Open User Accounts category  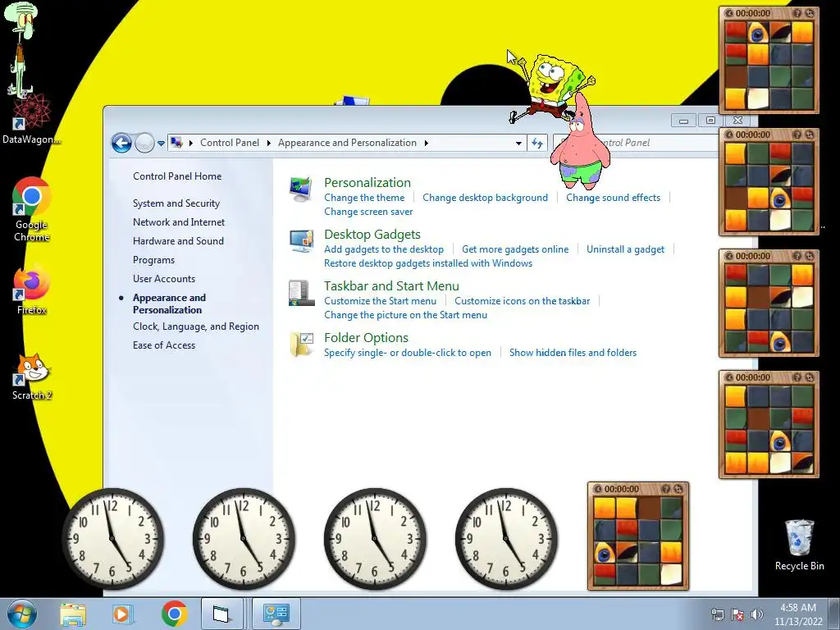[x=164, y=279]
